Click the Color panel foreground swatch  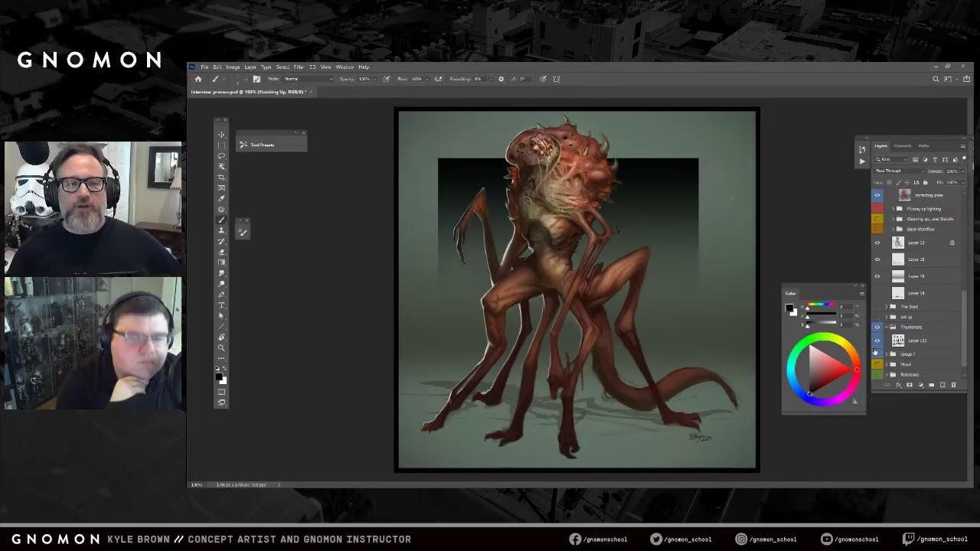789,308
